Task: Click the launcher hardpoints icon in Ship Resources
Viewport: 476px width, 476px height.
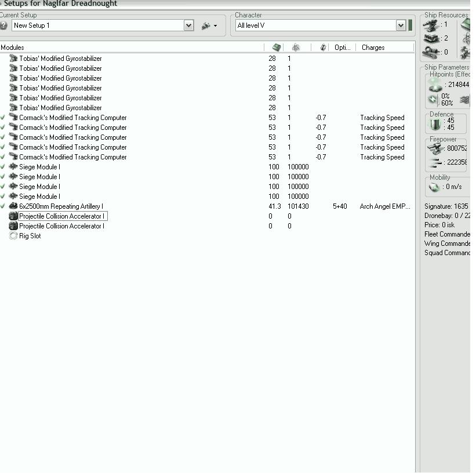Action: click(x=431, y=38)
